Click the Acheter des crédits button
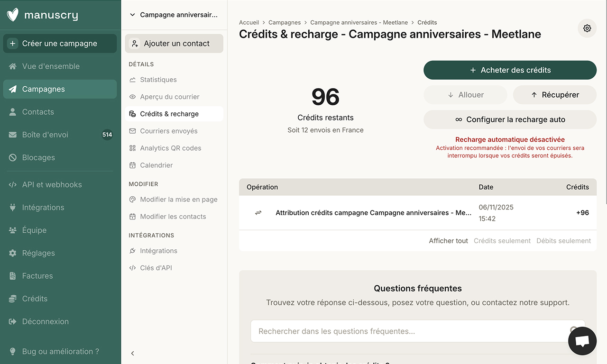Screen dimensions: 607x364 (510, 70)
